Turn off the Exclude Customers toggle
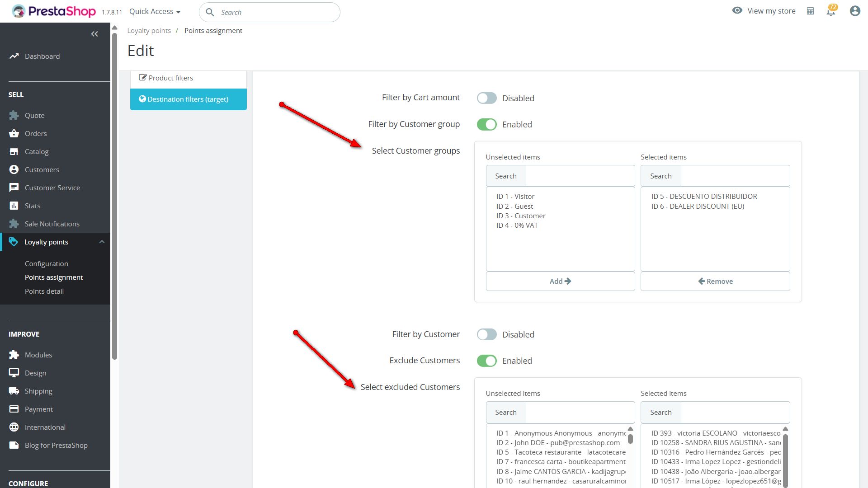Viewport: 868px width, 488px height. point(486,361)
